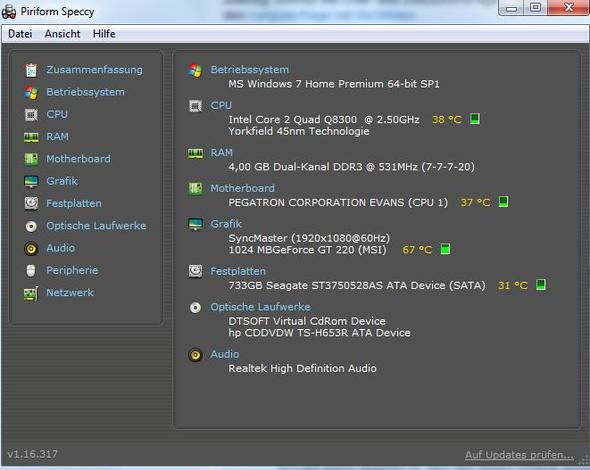Image resolution: width=590 pixels, height=470 pixels.
Task: Click the SyncMaster (1920x1080@60Hz) text
Action: (309, 238)
